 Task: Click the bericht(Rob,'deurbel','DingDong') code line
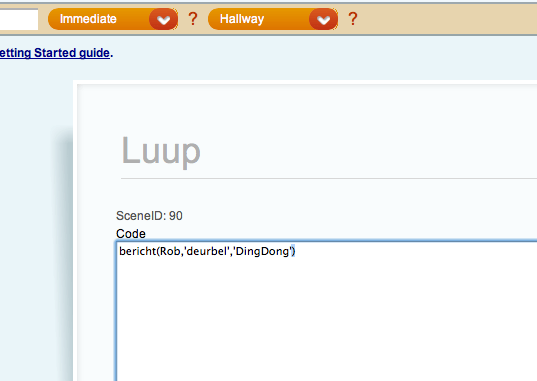click(x=207, y=251)
